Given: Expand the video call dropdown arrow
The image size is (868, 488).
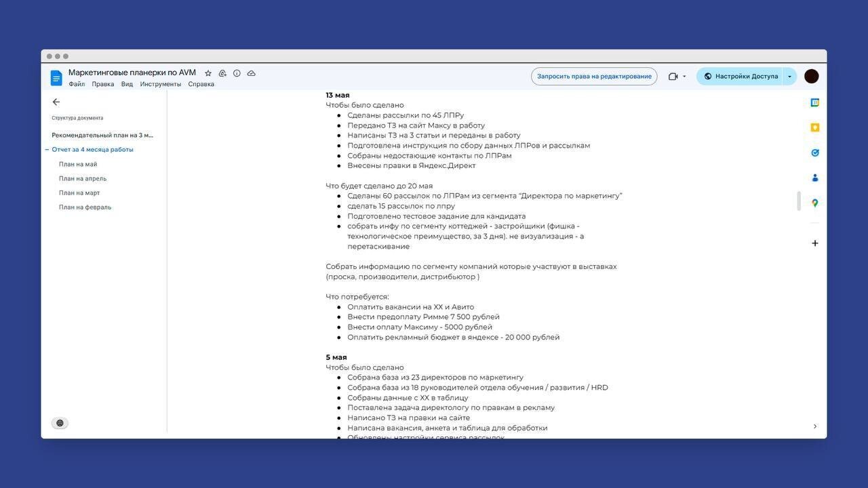Looking at the screenshot, I should click(684, 77).
